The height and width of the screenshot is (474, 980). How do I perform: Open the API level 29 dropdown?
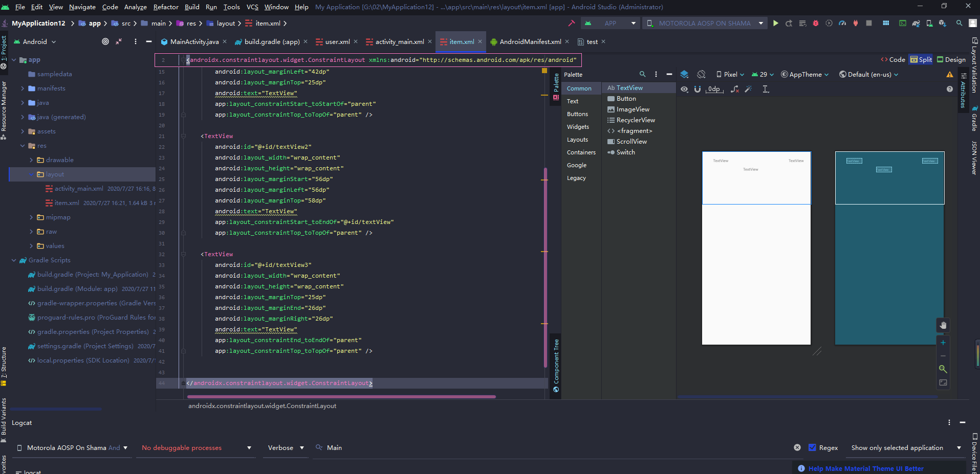762,74
